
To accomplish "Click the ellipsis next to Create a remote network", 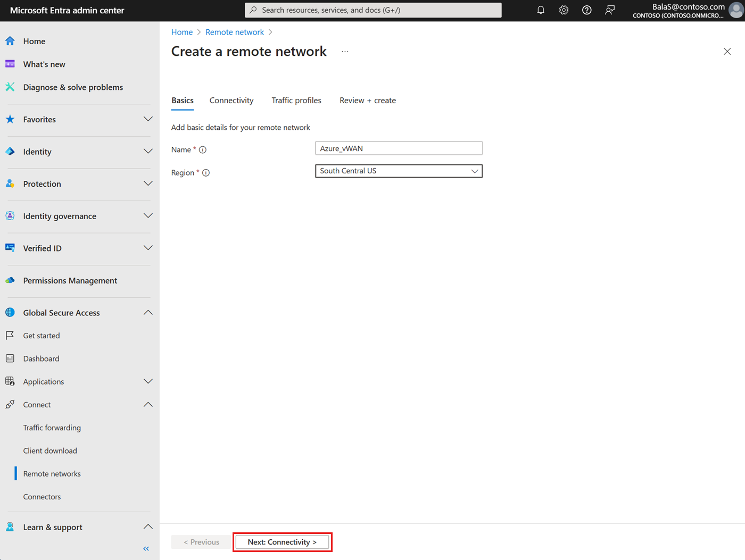I will point(345,51).
